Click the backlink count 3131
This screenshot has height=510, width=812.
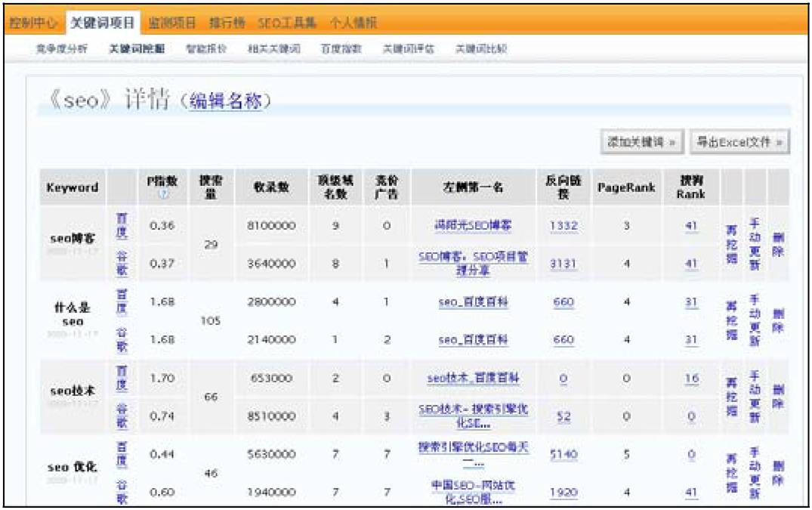(x=563, y=264)
